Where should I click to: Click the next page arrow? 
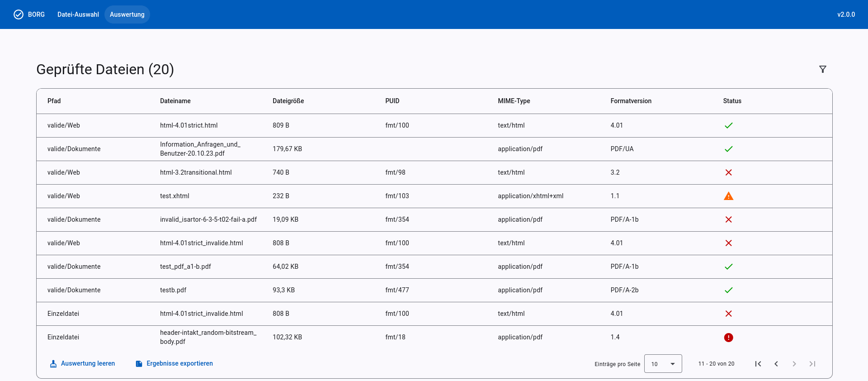[x=794, y=364]
